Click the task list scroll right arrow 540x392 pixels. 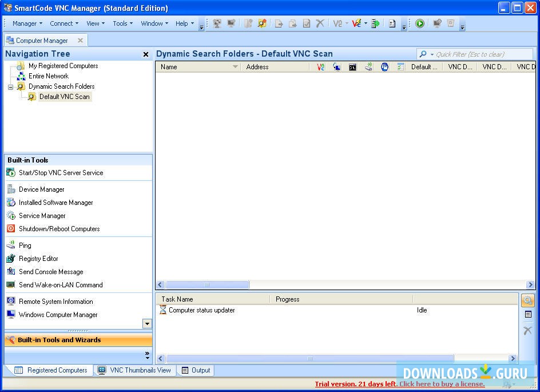click(x=513, y=359)
